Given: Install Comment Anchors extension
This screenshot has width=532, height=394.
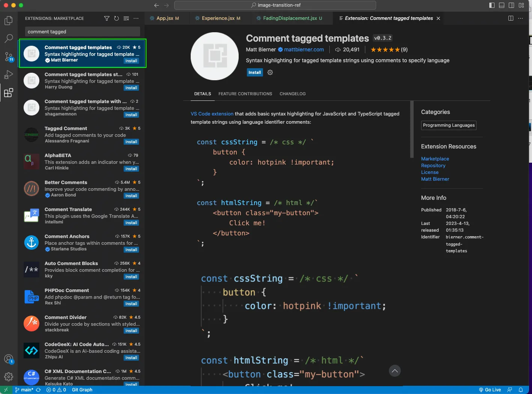Looking at the screenshot, I should 131,250.
